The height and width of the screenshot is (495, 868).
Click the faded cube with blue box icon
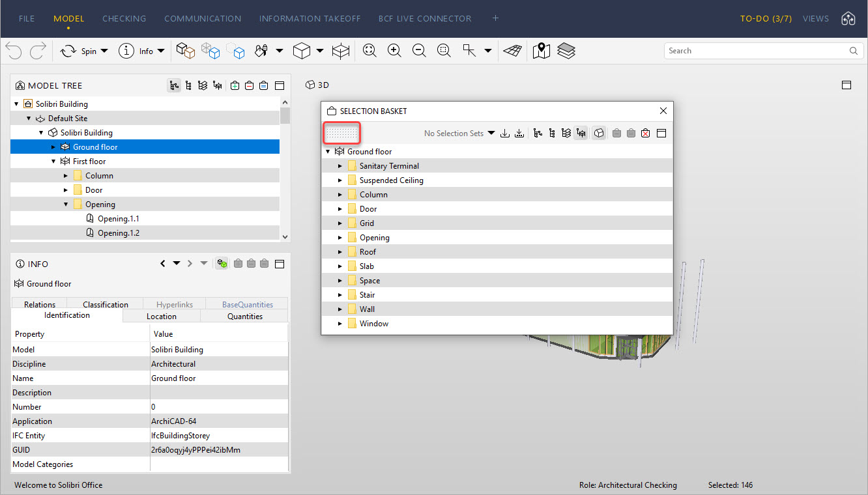pos(210,51)
